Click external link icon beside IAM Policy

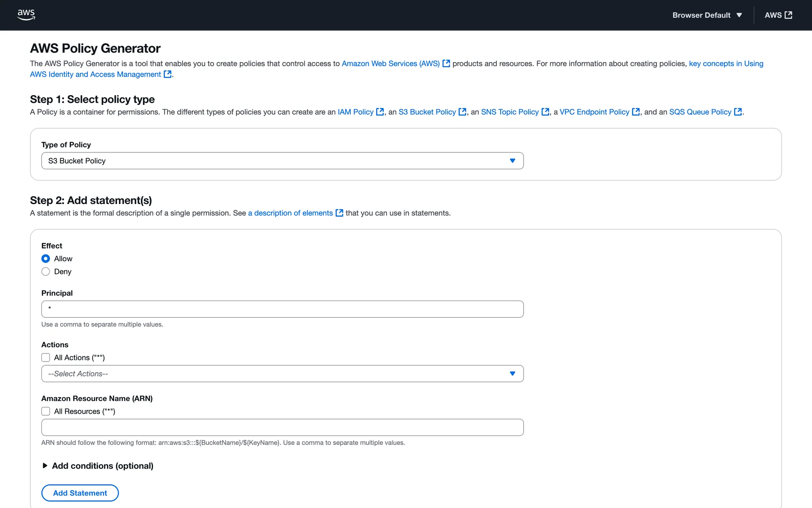[380, 112]
